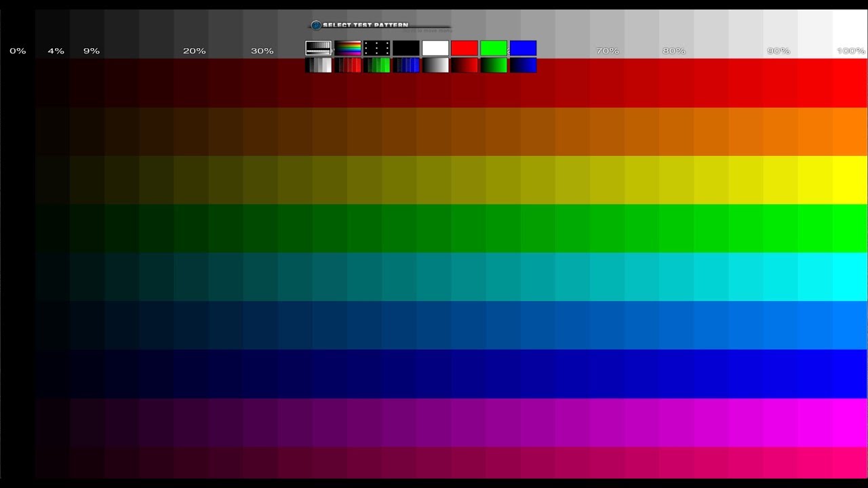Select the stepped green bars pattern
Screen dimensions: 868x488
click(377, 65)
